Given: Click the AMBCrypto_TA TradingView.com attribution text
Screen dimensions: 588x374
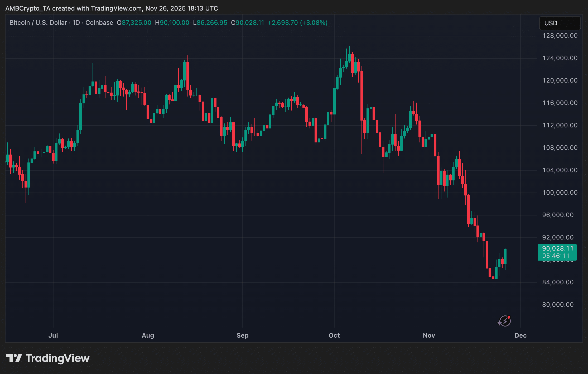Looking at the screenshot, I should pyautogui.click(x=112, y=8).
